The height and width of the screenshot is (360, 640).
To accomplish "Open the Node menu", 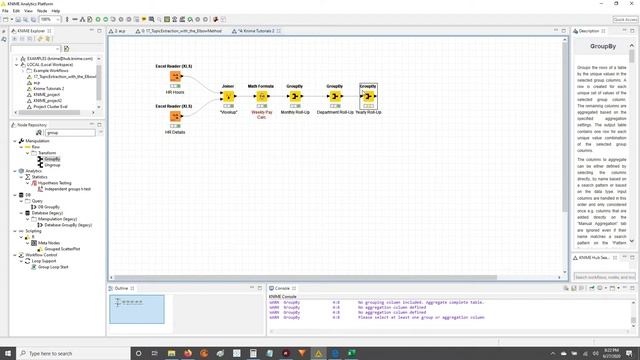I will click(x=42, y=11).
